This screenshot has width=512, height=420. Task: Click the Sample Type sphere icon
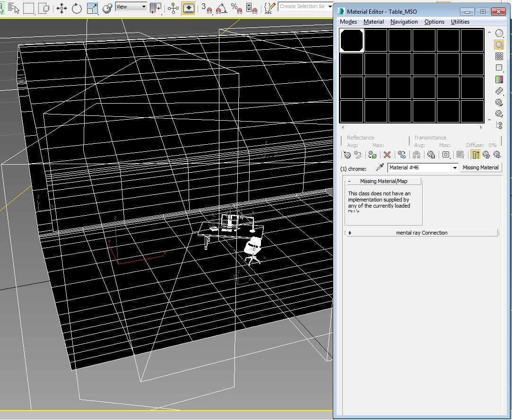[499, 34]
